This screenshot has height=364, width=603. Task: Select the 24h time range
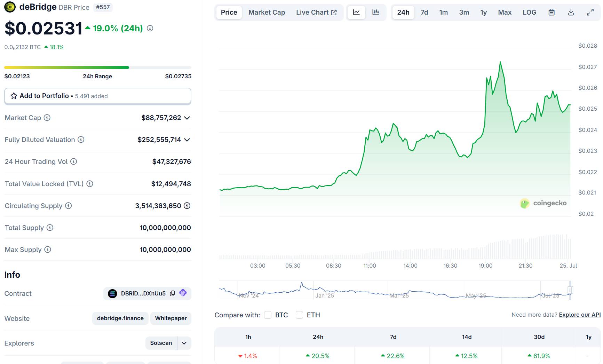403,12
